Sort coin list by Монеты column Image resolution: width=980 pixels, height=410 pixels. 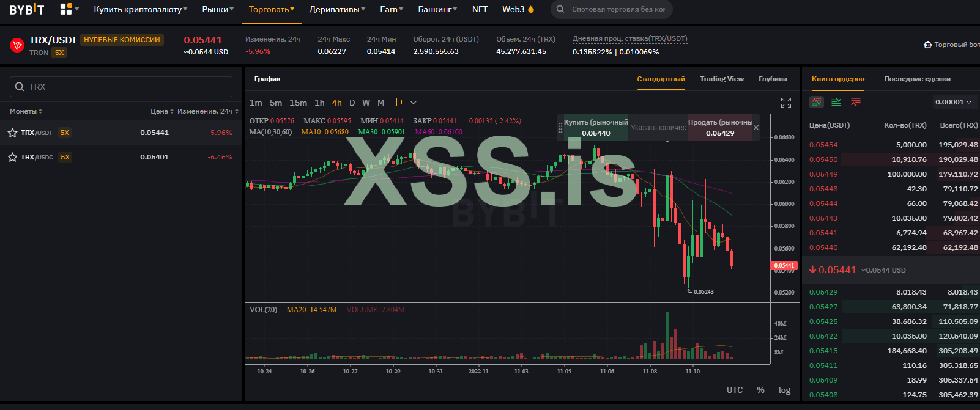tap(26, 111)
